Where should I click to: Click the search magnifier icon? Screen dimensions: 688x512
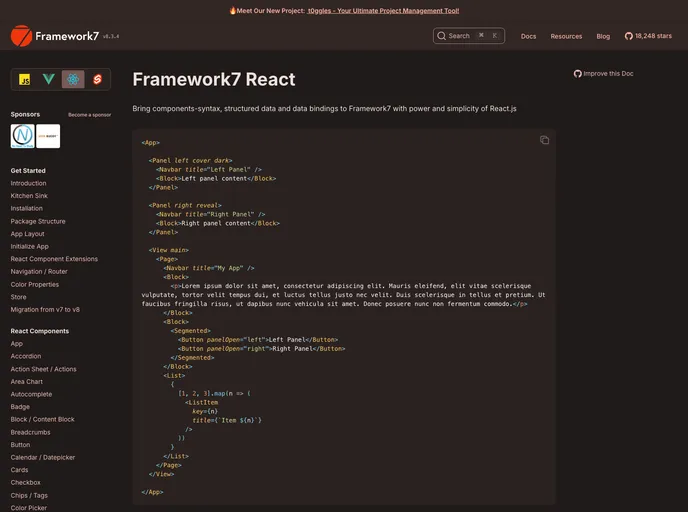[x=441, y=36]
